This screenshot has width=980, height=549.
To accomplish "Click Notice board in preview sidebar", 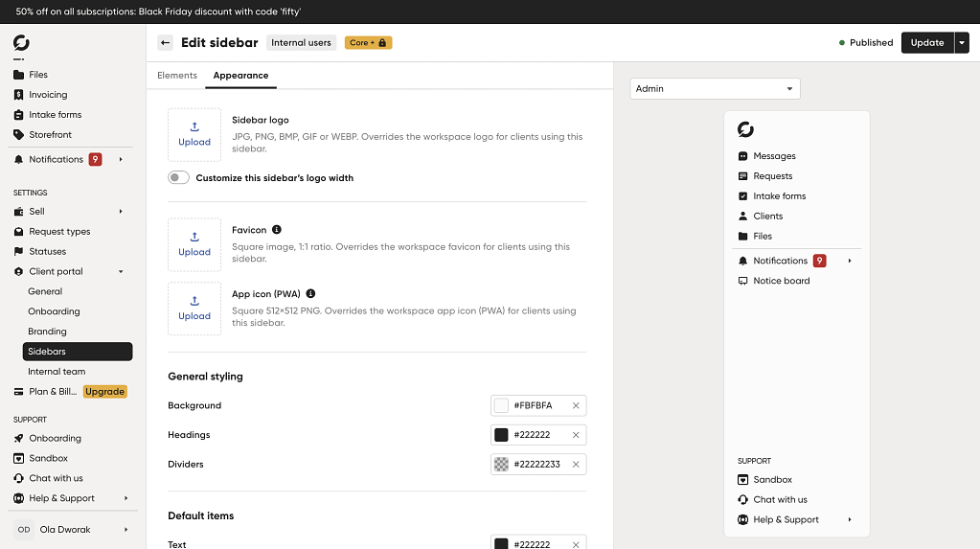I will [782, 281].
